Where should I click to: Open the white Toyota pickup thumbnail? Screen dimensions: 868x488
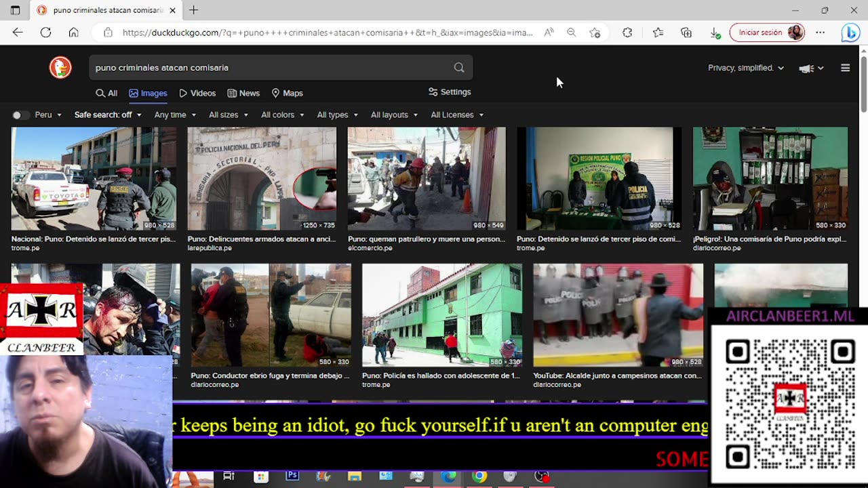(x=94, y=179)
